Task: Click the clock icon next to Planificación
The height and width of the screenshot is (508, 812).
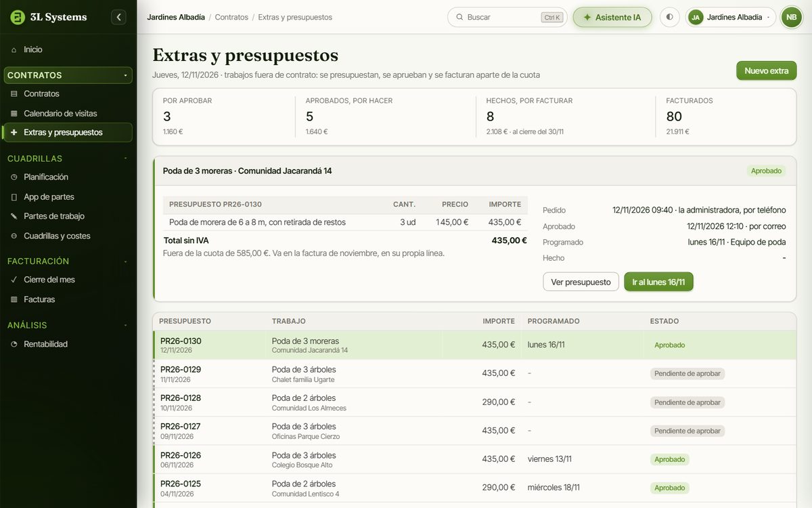Action: 14,177
